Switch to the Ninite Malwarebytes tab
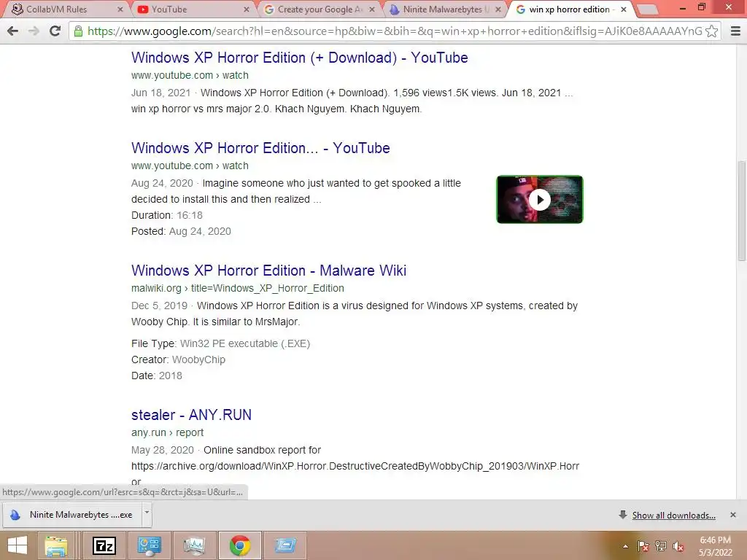Image resolution: width=747 pixels, height=560 pixels. pos(446,9)
